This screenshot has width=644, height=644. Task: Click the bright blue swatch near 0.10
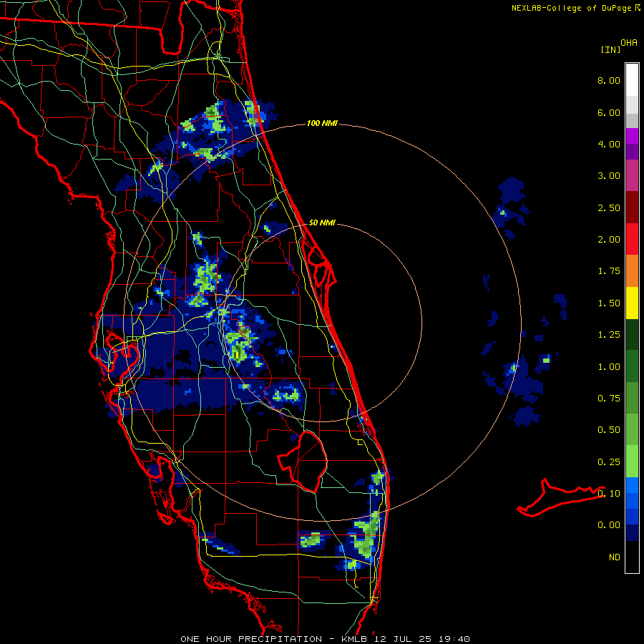[632, 485]
